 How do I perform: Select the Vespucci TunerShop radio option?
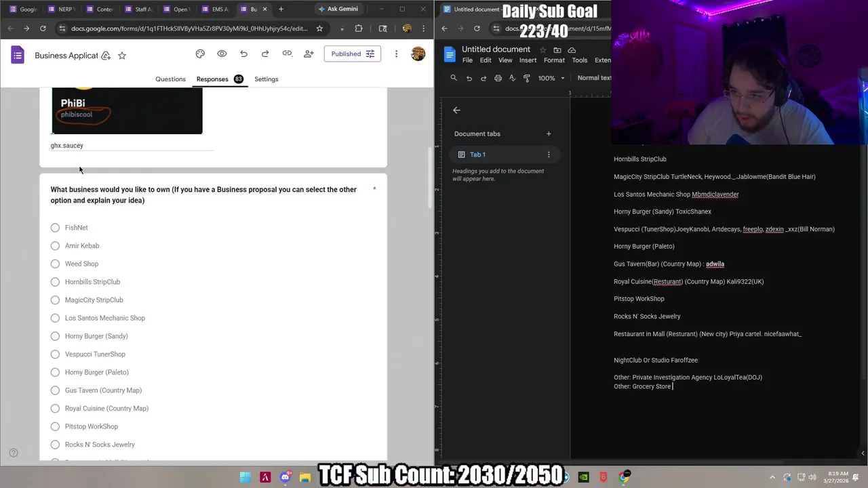click(55, 354)
